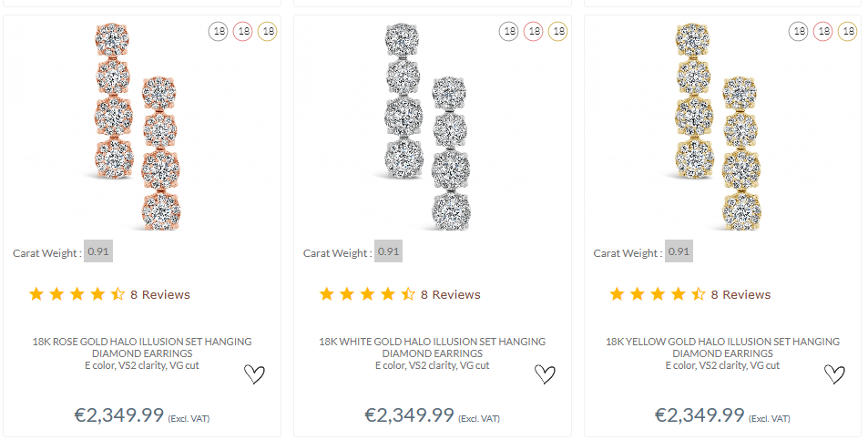The image size is (868, 440).
Task: Click star rating on rose gold earrings
Action: (77, 294)
